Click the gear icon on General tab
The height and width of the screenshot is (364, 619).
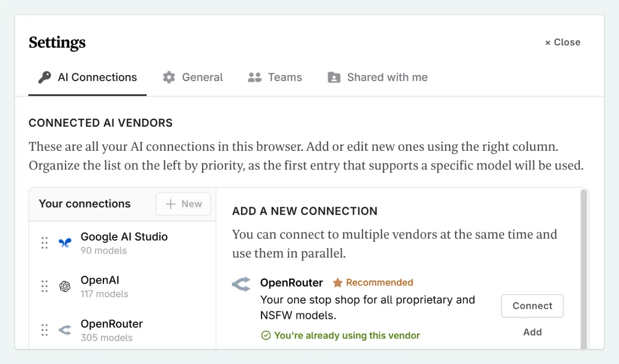(x=169, y=77)
